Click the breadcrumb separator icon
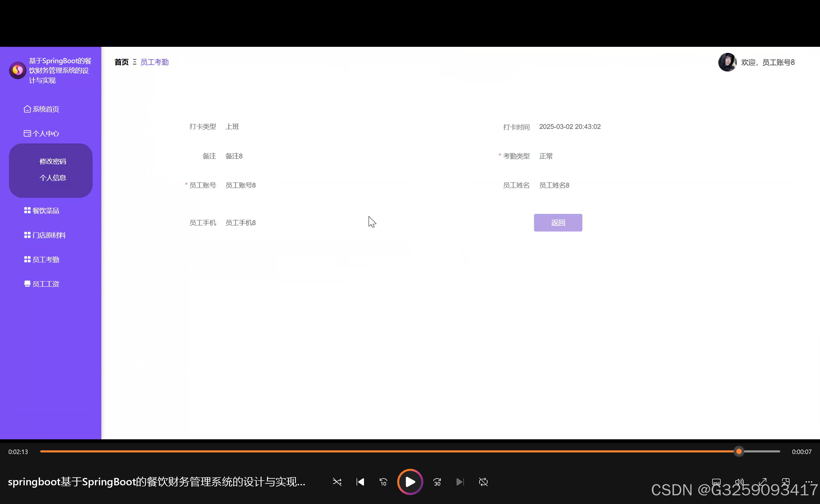Viewport: 820px width, 504px height. (135, 62)
